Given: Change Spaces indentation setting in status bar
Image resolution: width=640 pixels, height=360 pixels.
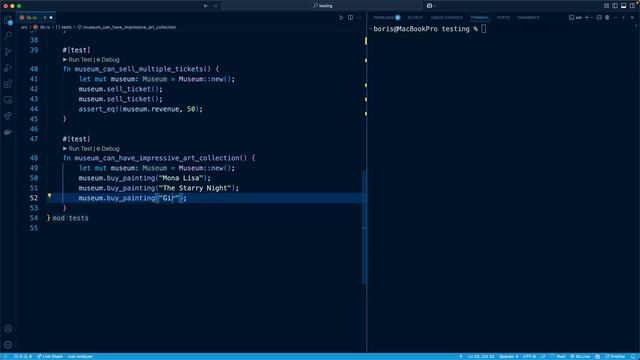Looking at the screenshot, I should 509,357.
